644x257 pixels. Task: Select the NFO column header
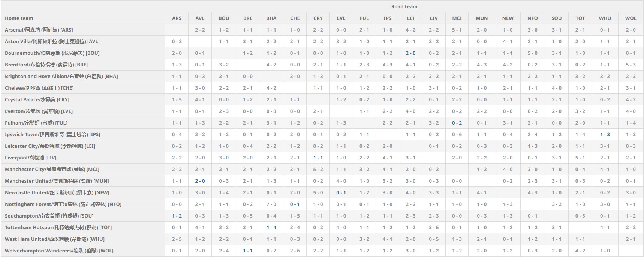coord(532,18)
